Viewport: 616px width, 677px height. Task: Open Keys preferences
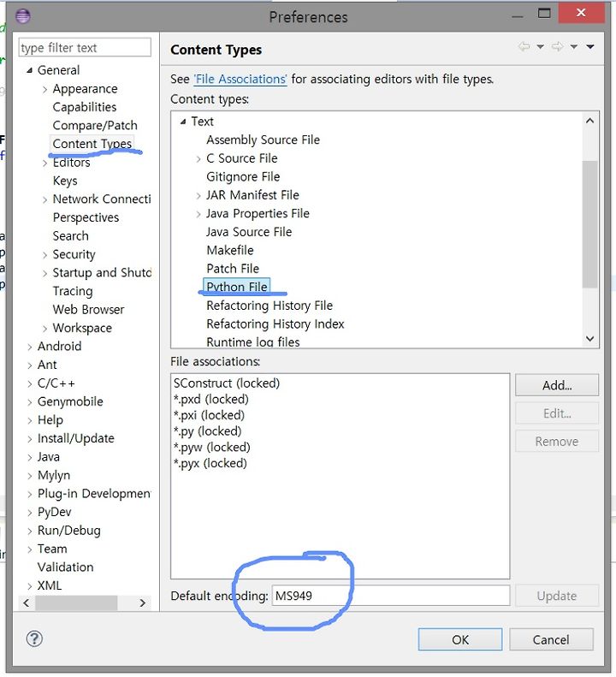pos(65,181)
